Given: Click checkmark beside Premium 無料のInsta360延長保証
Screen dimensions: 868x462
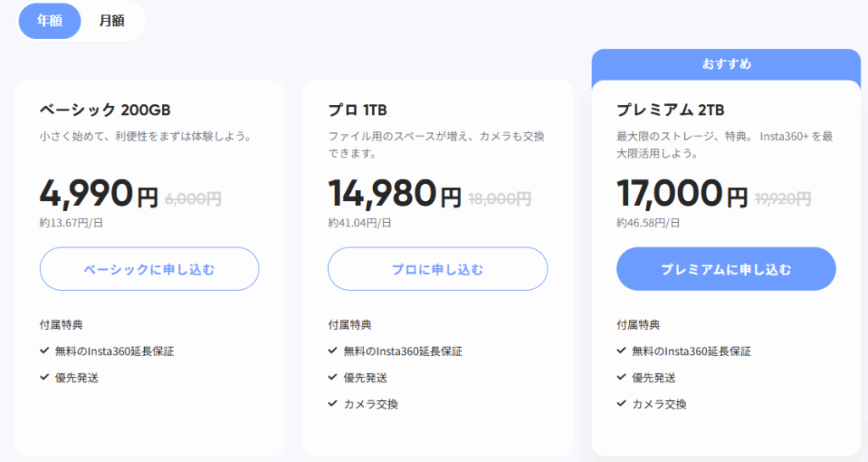Looking at the screenshot, I should tap(620, 351).
